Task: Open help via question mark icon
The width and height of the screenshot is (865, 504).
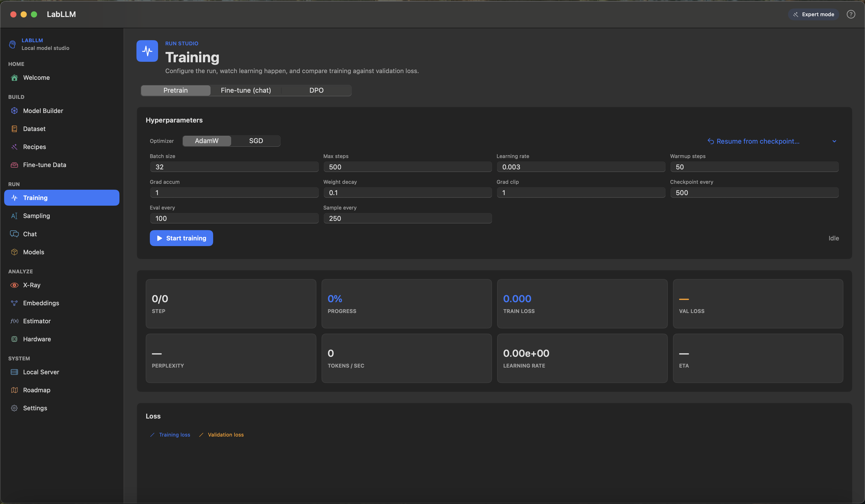Action: [x=851, y=14]
